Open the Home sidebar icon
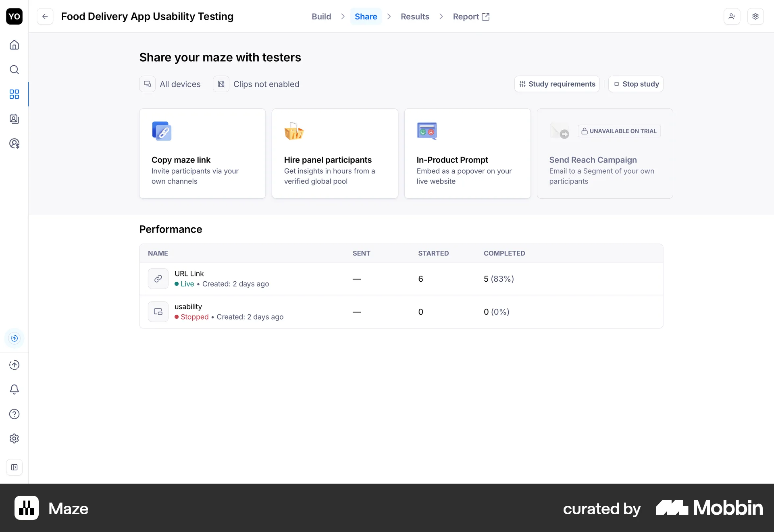Image resolution: width=774 pixels, height=532 pixels. coord(14,45)
